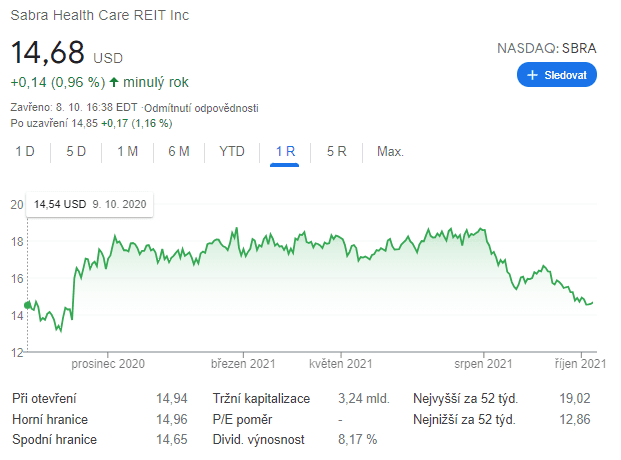Click the Tržní kapitalizace label

(x=260, y=399)
